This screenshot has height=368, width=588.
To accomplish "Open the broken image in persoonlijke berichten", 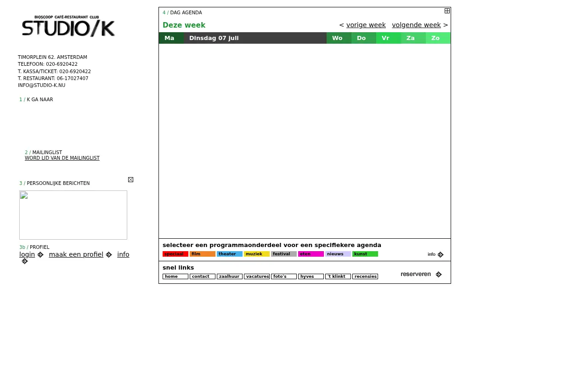I will [73, 215].
